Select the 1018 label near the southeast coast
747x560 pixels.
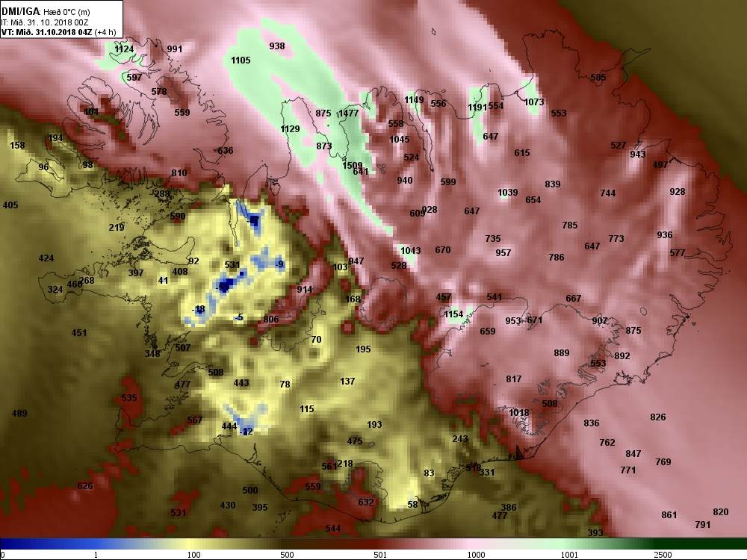519,413
